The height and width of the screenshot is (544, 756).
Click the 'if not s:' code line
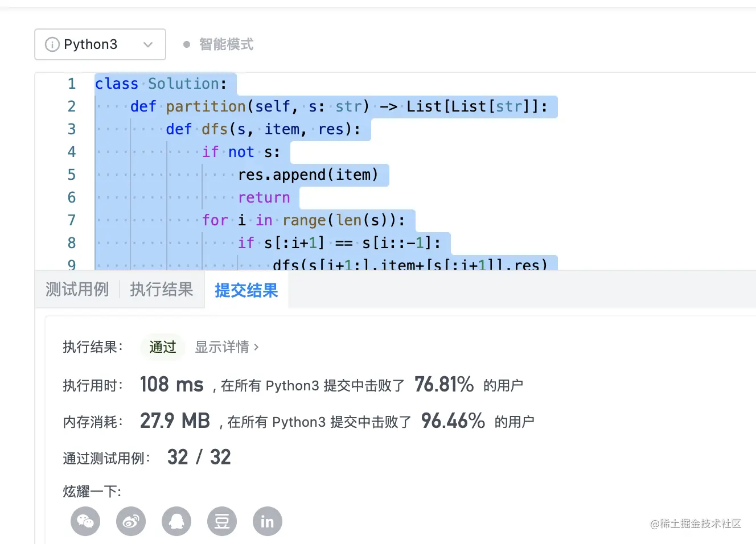pos(241,152)
